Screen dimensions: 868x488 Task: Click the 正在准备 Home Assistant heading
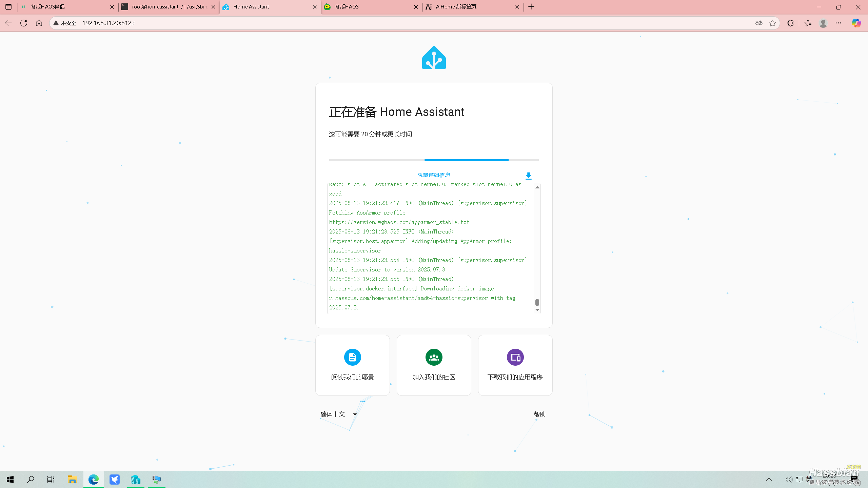[396, 112]
